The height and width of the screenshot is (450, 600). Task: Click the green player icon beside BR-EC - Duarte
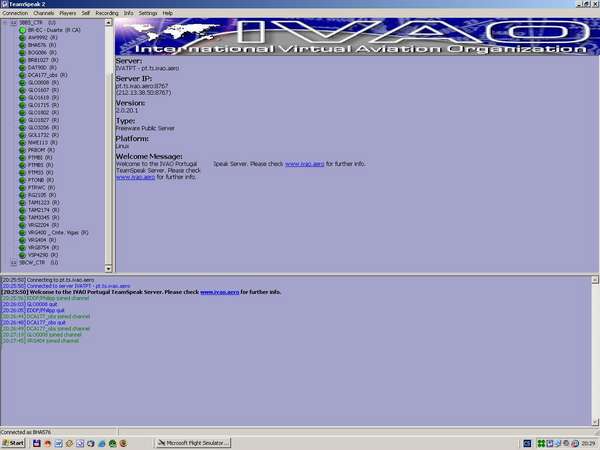pos(21,31)
